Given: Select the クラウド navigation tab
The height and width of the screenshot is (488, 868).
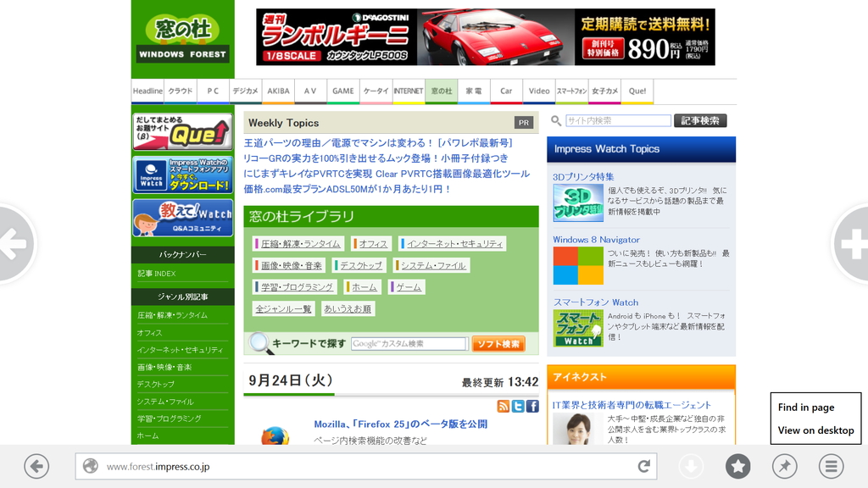Looking at the screenshot, I should tap(181, 91).
